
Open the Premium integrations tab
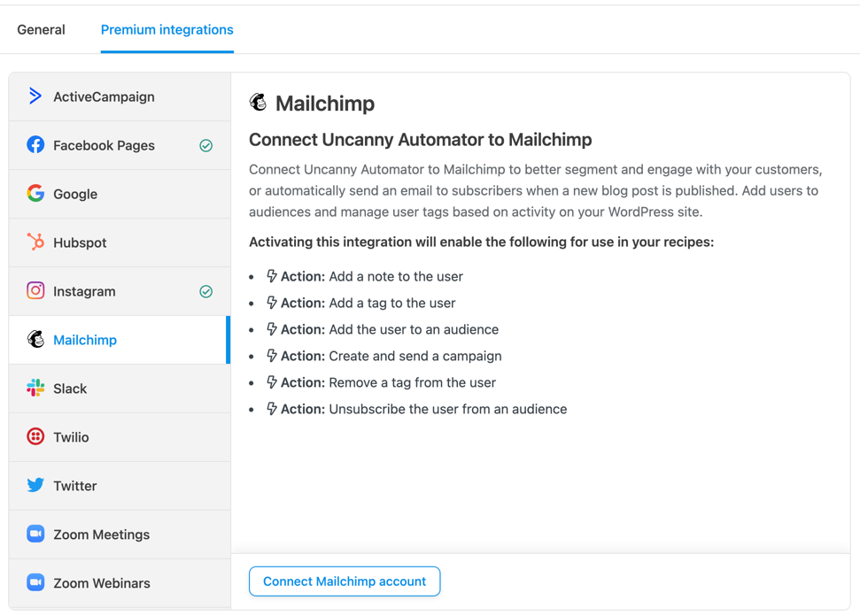pyautogui.click(x=167, y=30)
